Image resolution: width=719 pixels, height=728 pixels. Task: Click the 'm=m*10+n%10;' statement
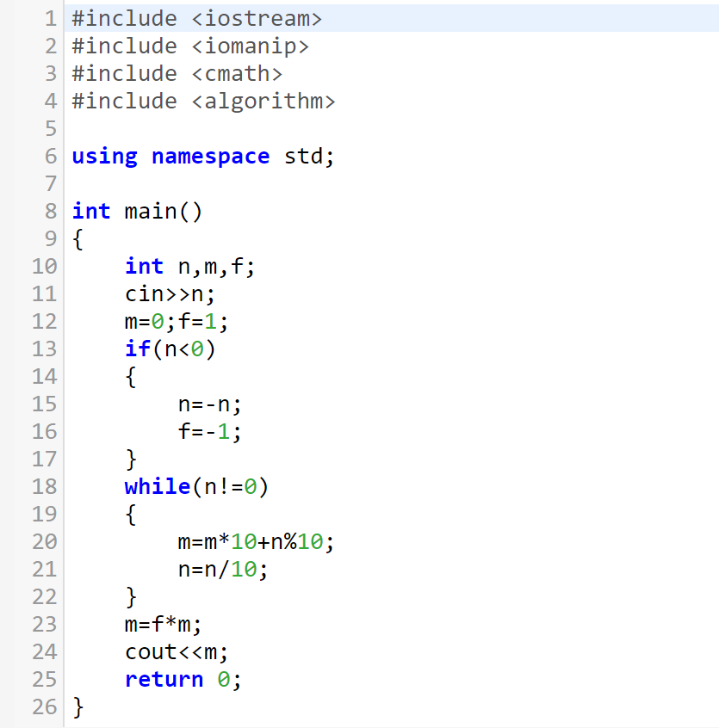pos(256,542)
